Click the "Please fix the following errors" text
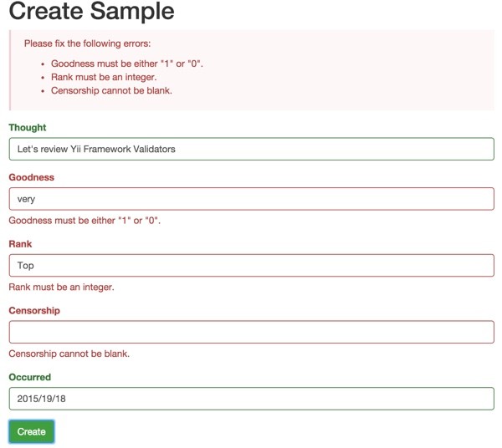Viewport: 502px width, 448px height. (87, 43)
